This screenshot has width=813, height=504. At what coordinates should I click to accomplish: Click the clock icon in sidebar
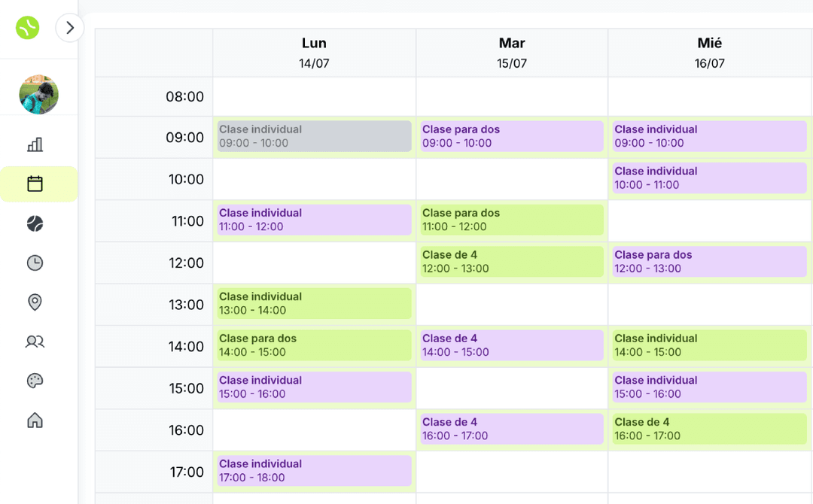[x=35, y=263]
